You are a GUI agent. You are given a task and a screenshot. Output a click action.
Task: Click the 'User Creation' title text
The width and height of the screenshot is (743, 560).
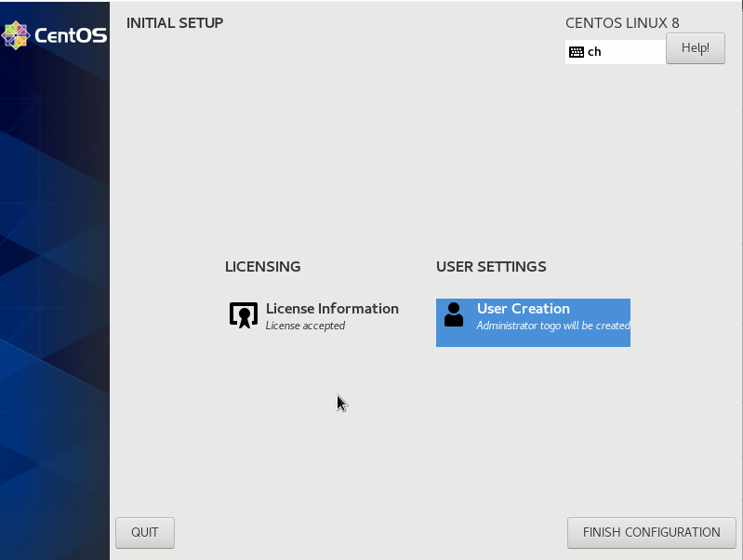point(523,309)
